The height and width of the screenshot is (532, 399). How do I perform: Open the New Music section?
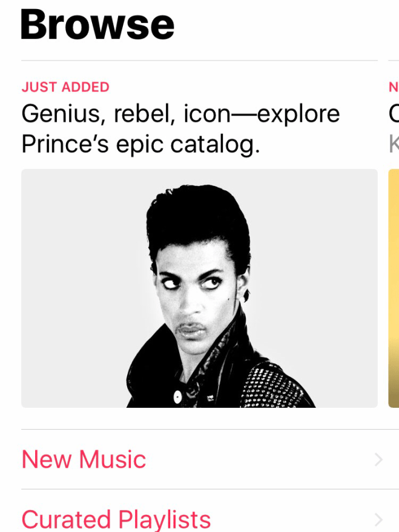click(84, 459)
